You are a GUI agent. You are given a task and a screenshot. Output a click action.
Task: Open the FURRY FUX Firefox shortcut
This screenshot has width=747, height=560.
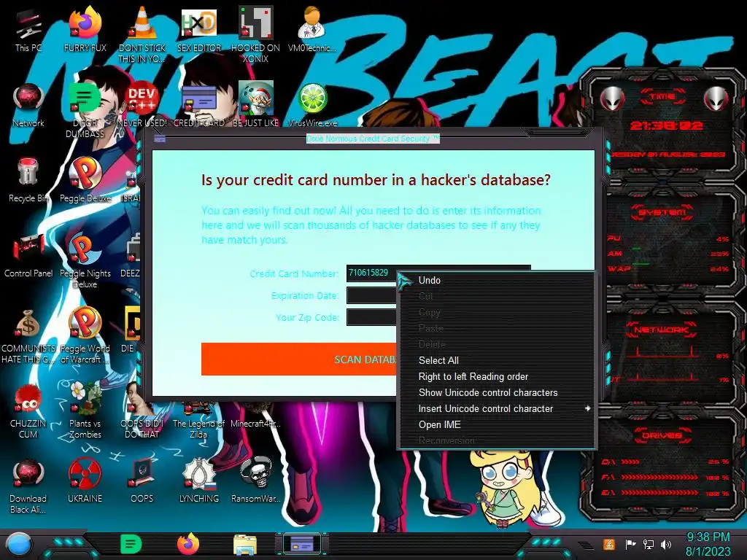pos(85,29)
